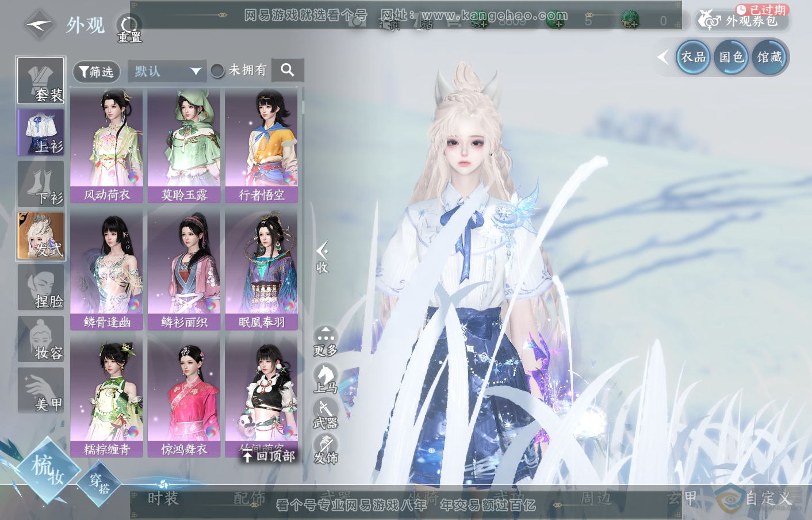
Task: Click the magnifier search icon
Action: tap(288, 71)
